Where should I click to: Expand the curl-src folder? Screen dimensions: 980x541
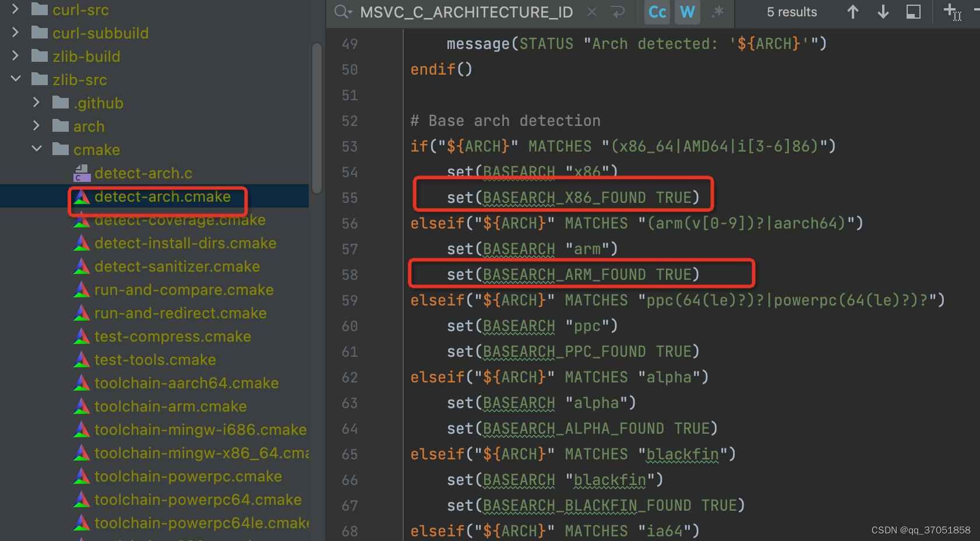(x=14, y=9)
